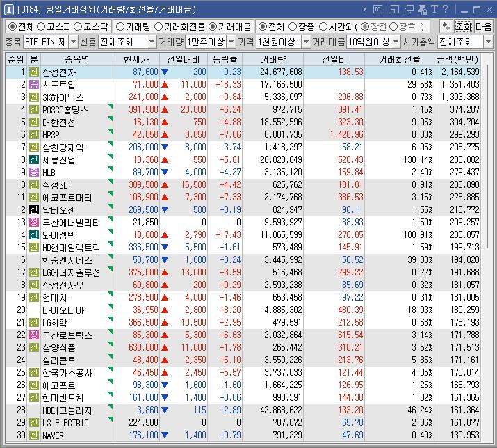Select the 시간외 radio button
Viewport: 497px width, 448px height.
[323, 26]
